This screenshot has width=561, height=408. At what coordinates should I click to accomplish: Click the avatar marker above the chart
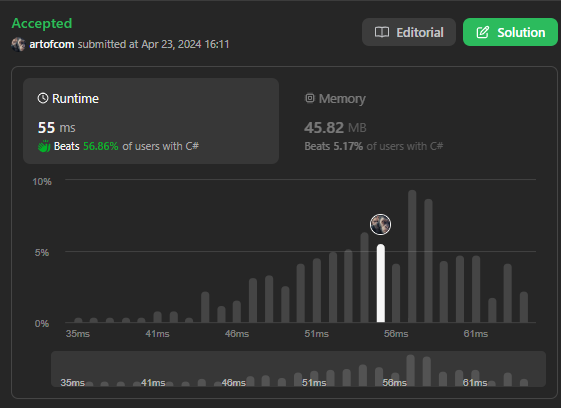[380, 224]
